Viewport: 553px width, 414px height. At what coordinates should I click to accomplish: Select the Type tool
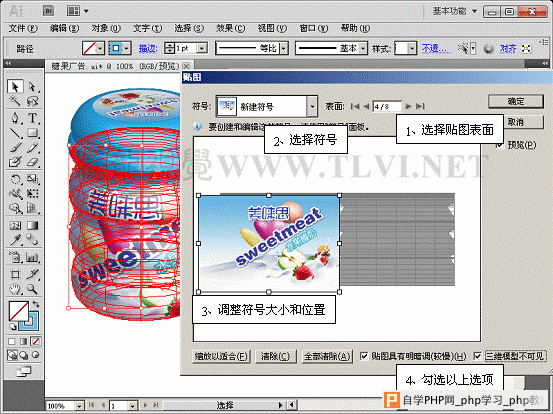click(32, 118)
